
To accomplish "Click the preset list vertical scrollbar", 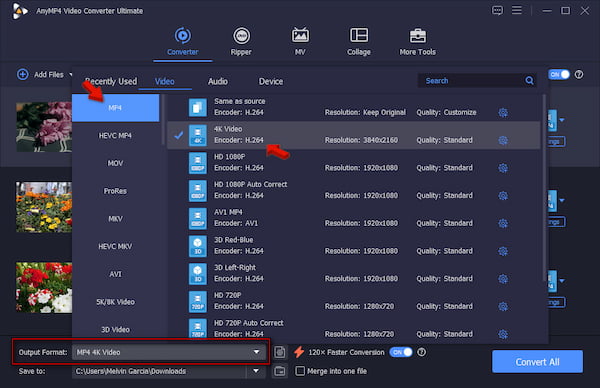I will pos(544,187).
